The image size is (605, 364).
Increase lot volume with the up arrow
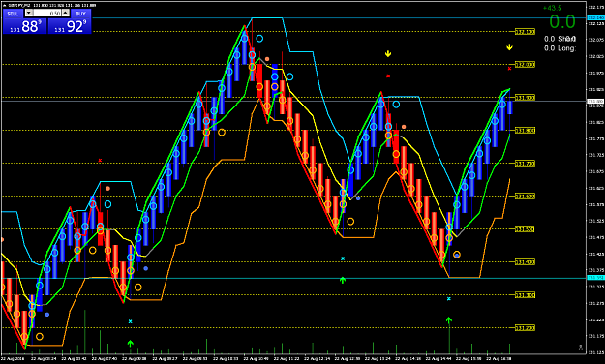(x=65, y=13)
